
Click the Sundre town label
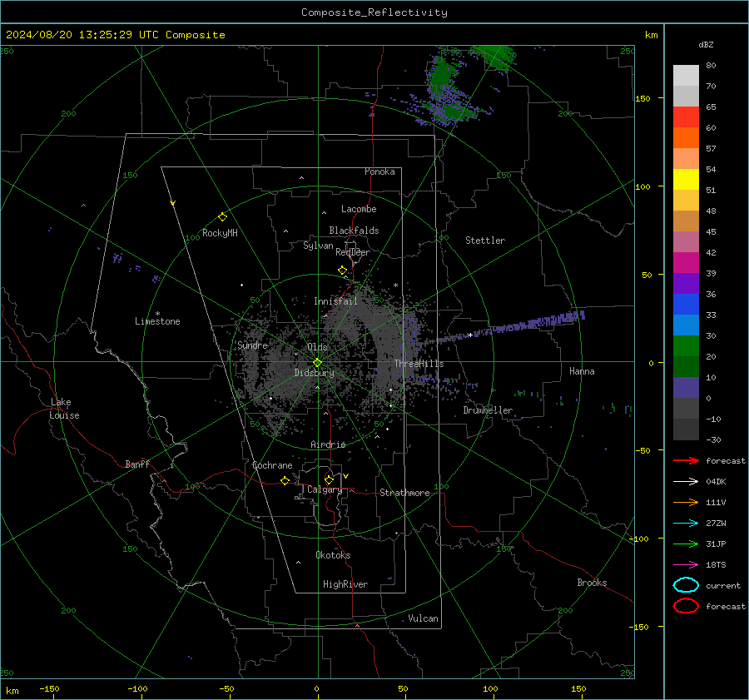252,345
